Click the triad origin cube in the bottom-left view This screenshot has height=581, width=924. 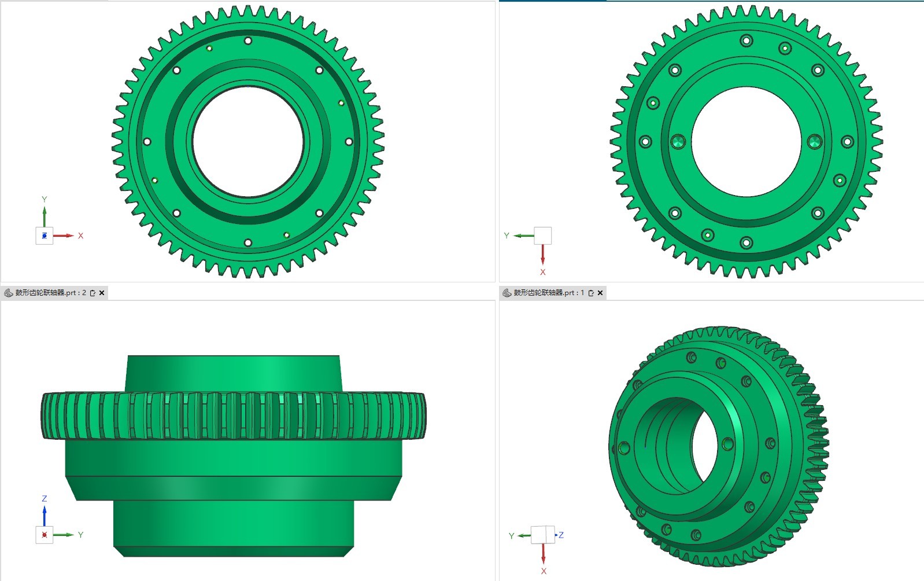(45, 535)
